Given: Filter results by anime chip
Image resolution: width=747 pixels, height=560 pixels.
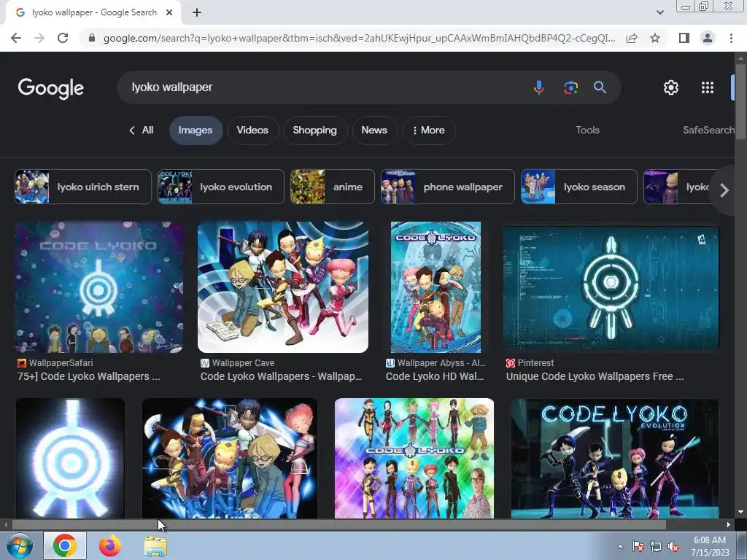Looking at the screenshot, I should pyautogui.click(x=333, y=187).
